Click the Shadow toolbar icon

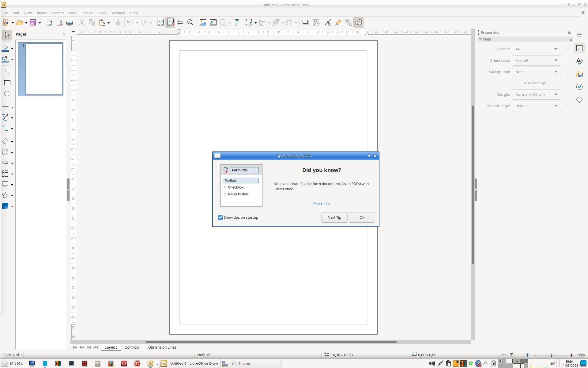click(305, 22)
